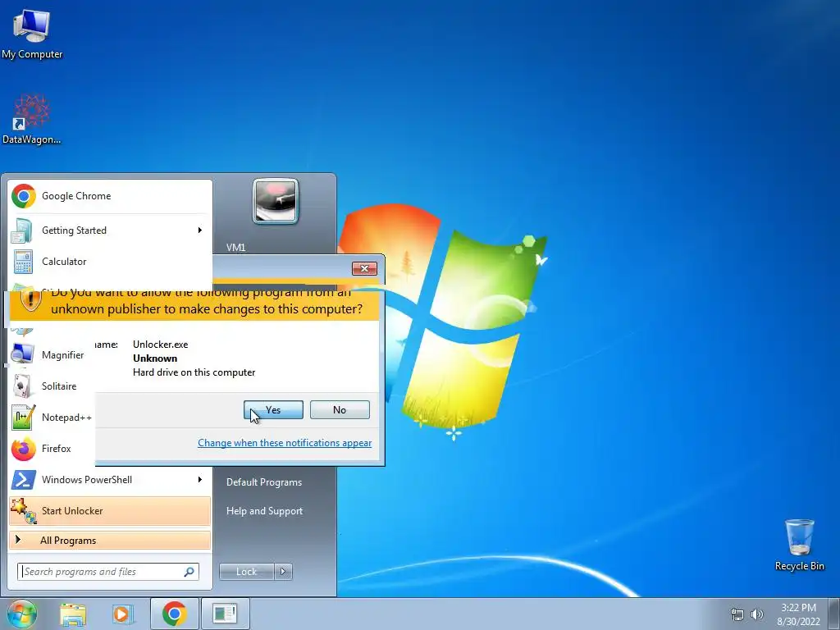The height and width of the screenshot is (630, 840).
Task: Launch Magnifier from Start menu
Action: pyautogui.click(x=52, y=354)
